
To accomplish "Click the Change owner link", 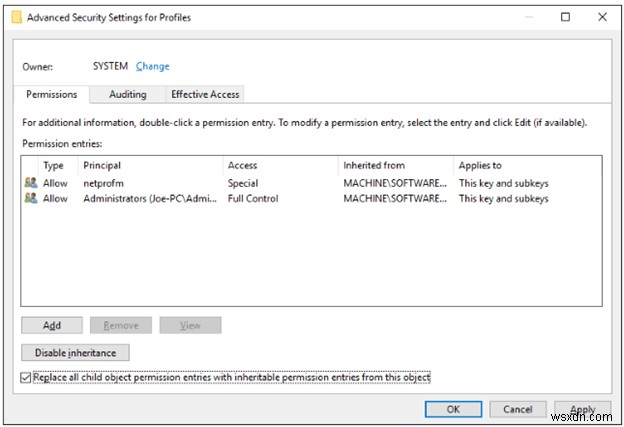I will pos(153,67).
